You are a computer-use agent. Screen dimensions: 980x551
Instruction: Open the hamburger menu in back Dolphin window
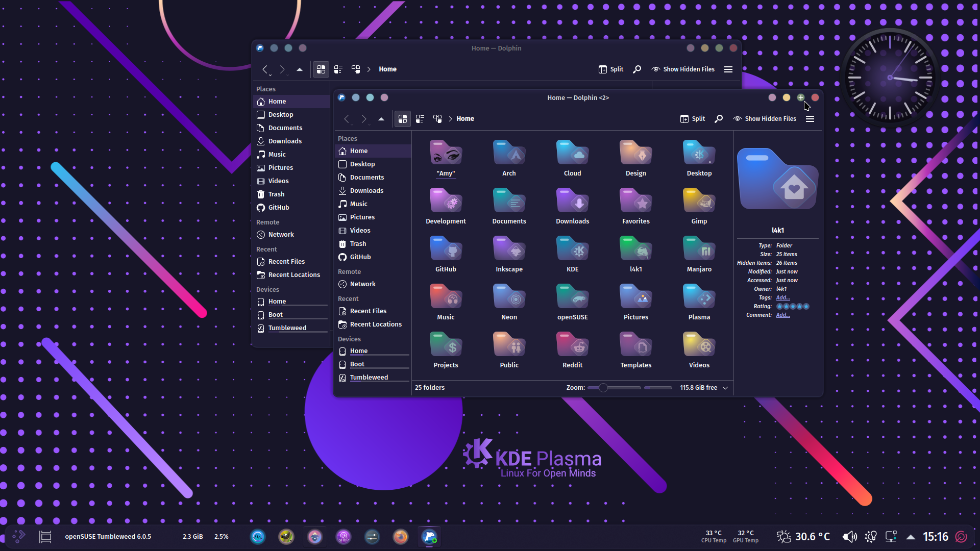[x=728, y=69]
